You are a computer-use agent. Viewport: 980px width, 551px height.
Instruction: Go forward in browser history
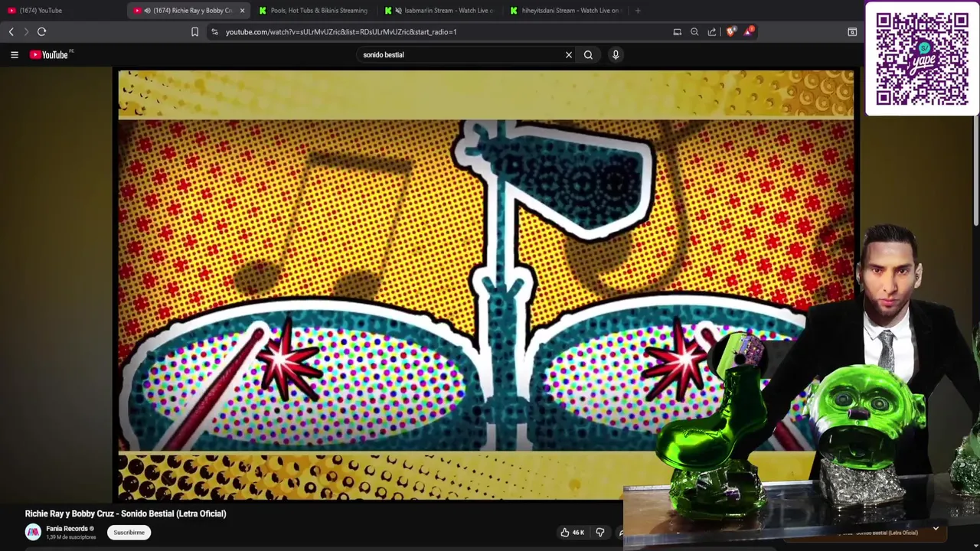click(26, 31)
